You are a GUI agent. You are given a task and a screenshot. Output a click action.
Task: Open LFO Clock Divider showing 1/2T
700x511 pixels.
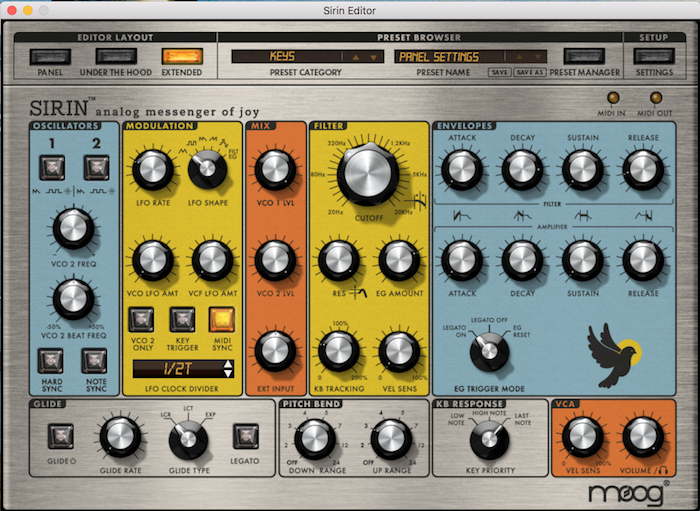pyautogui.click(x=178, y=369)
